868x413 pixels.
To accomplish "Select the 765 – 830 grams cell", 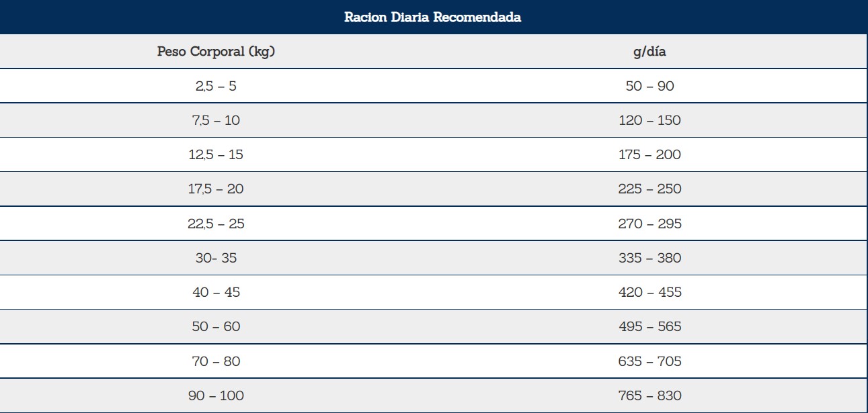I will point(650,396).
